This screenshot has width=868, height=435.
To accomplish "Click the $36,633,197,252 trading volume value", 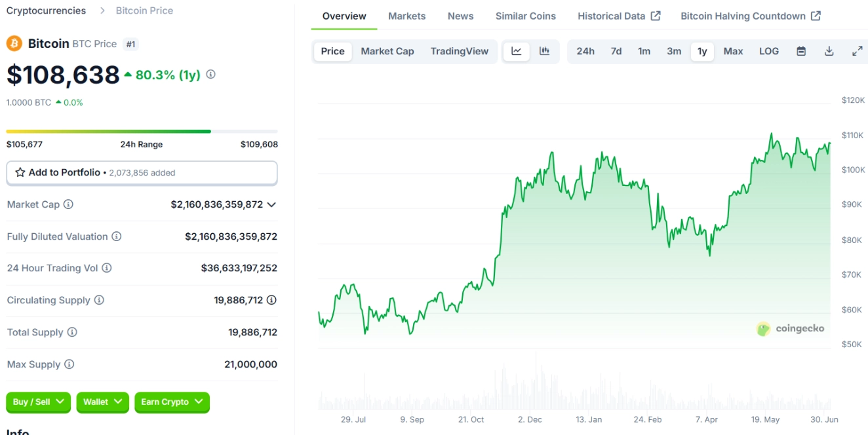I will [x=239, y=268].
